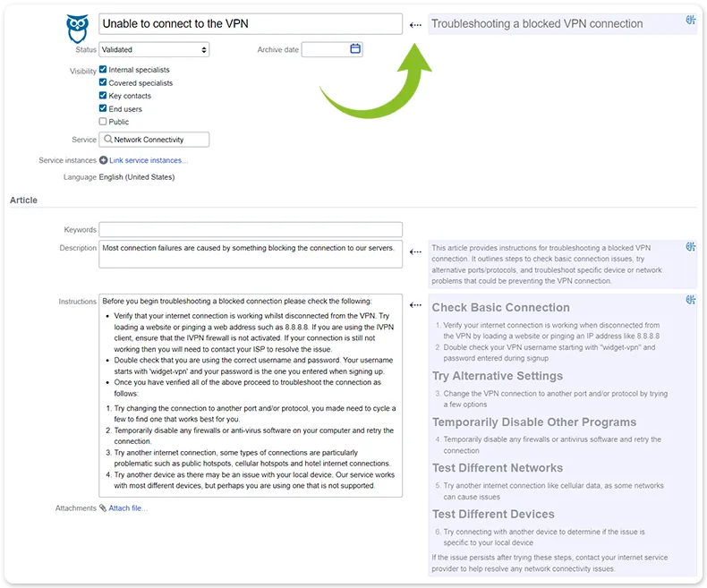Click the 'Article' section header

coord(23,200)
